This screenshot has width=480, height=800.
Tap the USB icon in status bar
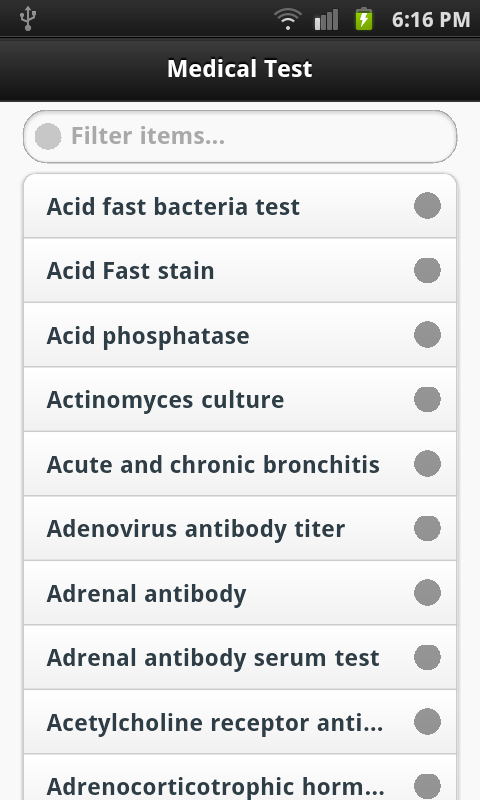pyautogui.click(x=28, y=19)
